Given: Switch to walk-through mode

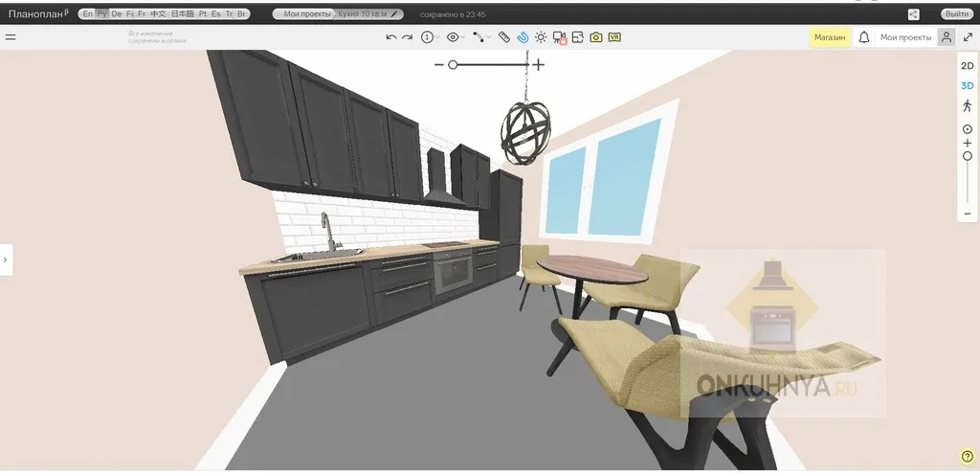Looking at the screenshot, I should click(968, 105).
